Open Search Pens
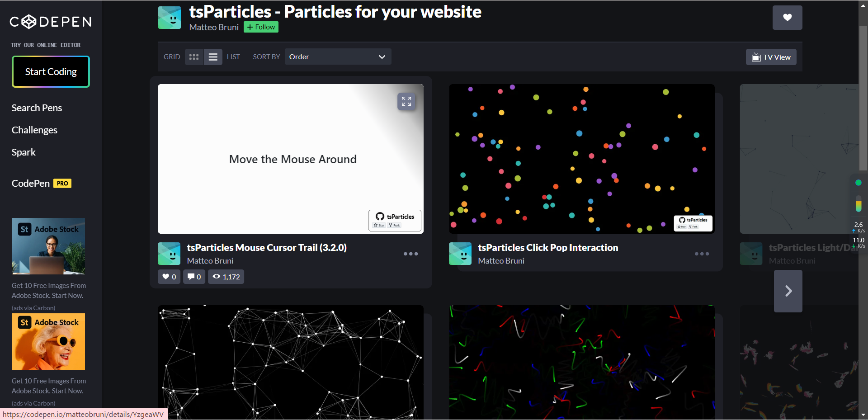The image size is (868, 420). 37,108
